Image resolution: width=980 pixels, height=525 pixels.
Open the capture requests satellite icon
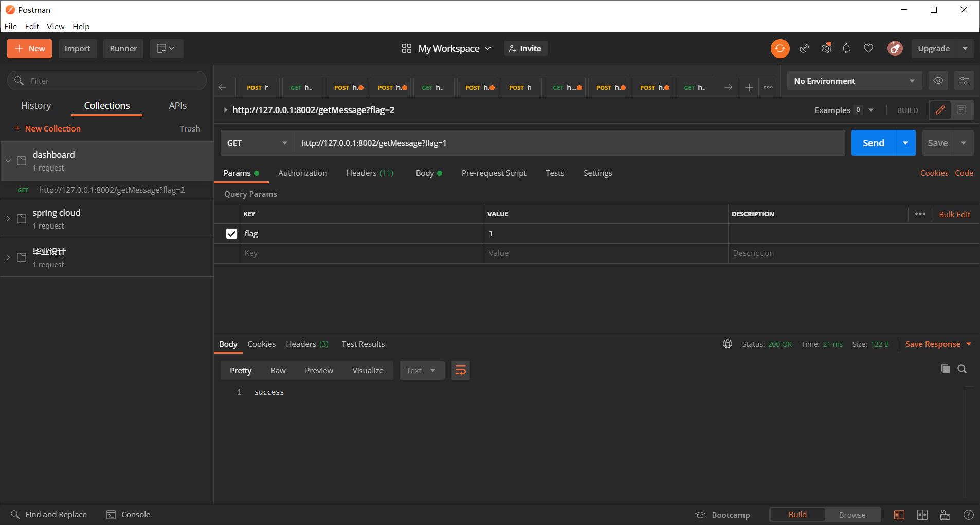pos(804,48)
